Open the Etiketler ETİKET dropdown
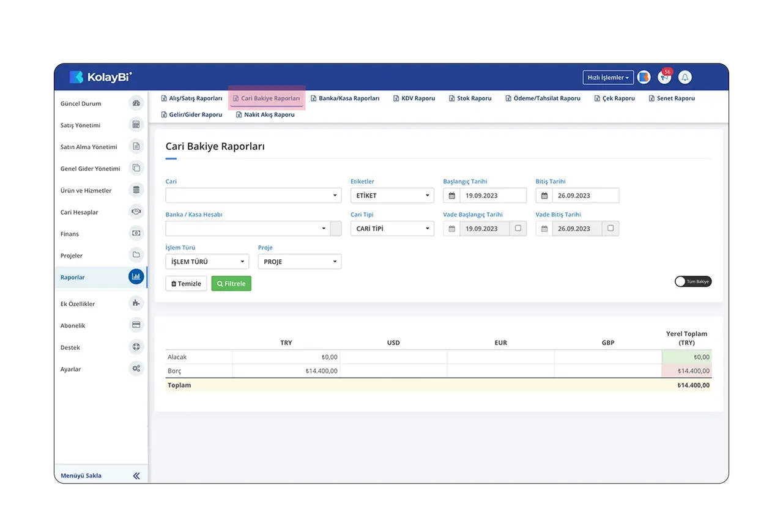This screenshot has height=532, width=783. point(392,196)
